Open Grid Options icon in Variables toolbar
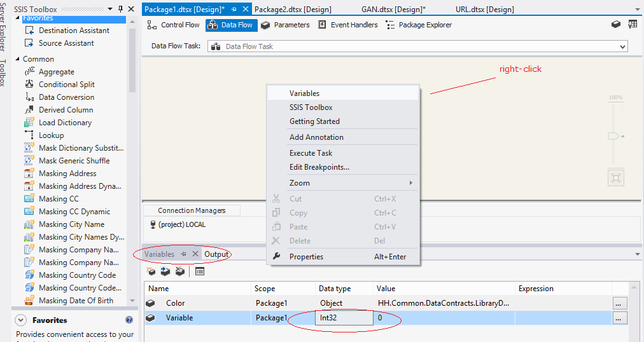Screen dimensions: 644x342 tap(200, 271)
